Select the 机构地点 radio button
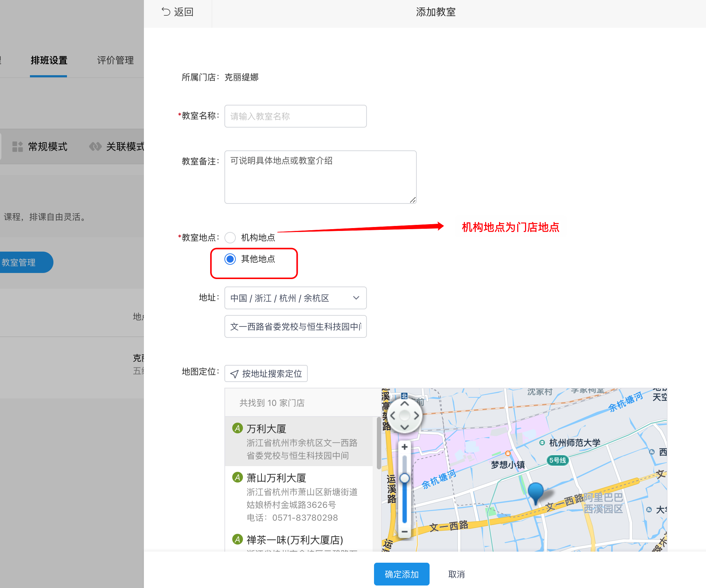 point(230,238)
